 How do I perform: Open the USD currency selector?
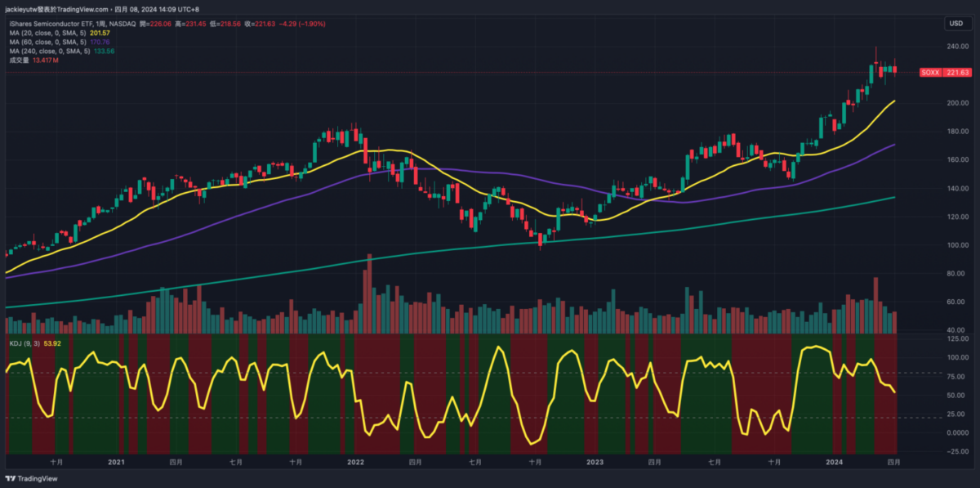point(954,24)
